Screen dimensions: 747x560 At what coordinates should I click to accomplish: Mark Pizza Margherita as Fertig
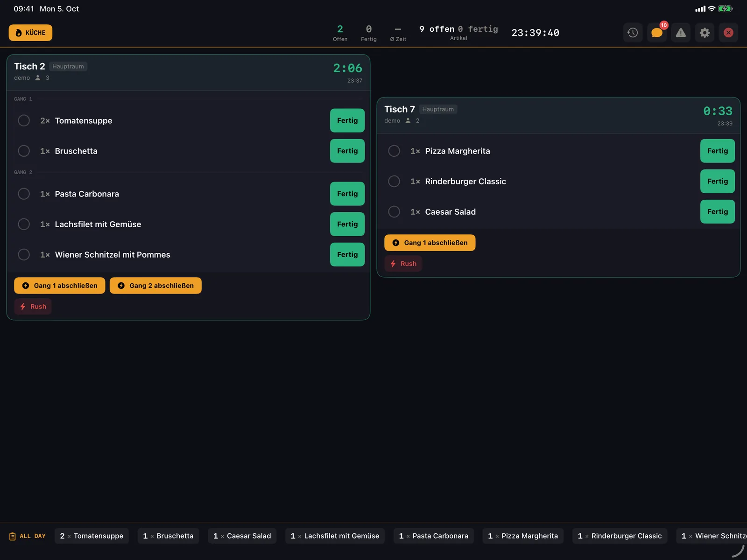[x=718, y=151]
